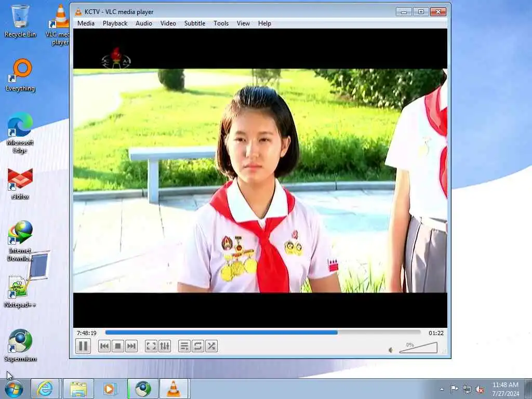The height and width of the screenshot is (399, 532).
Task: Open the Playback menu
Action: [x=115, y=23]
